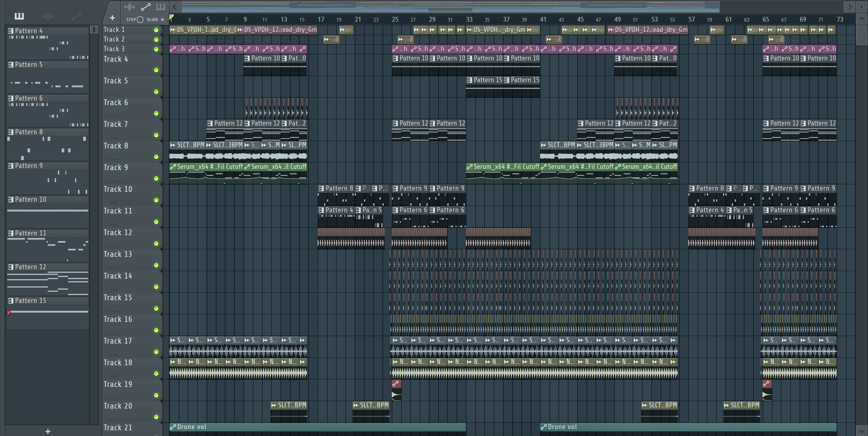Open clip icon of Track 20 SLCT..BPM at bar 12
The height and width of the screenshot is (436, 868).
click(x=274, y=405)
